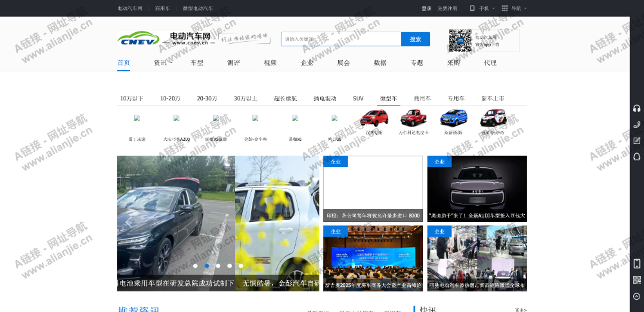
Task: Click the broken image icon above 雷丁乐途
Action: pos(137,118)
